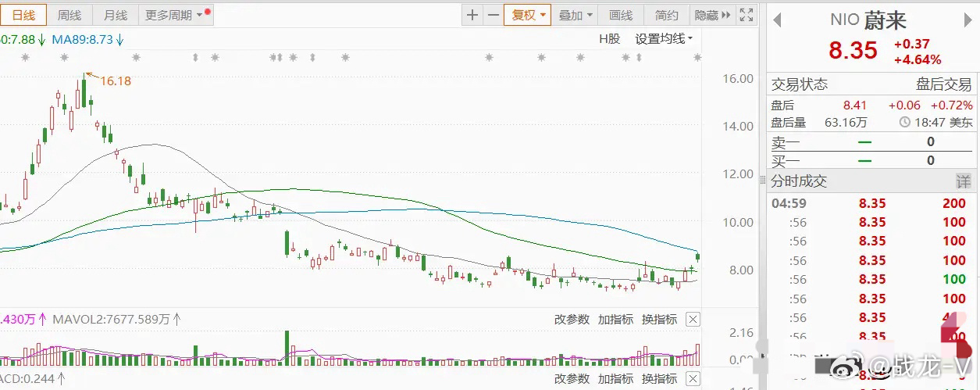Screen dimensions: 980x390
Task: Click 换指标 in MACD panel
Action: (659, 379)
